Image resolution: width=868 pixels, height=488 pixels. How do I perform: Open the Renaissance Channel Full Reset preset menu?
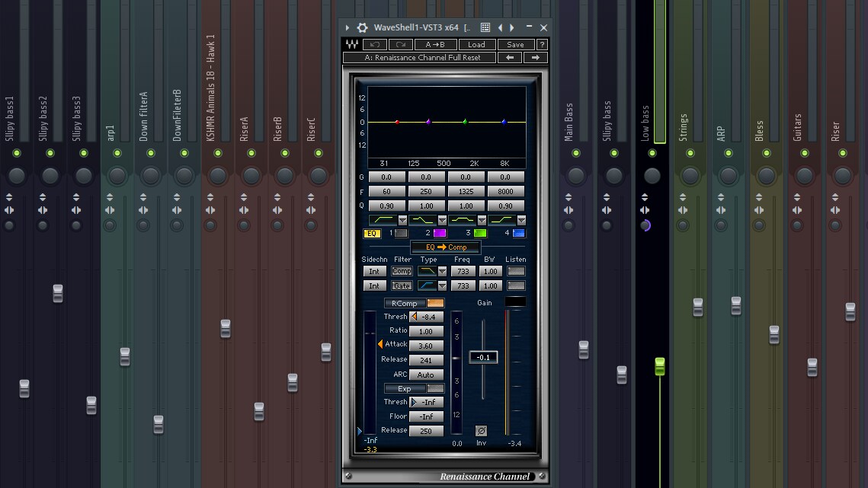tap(420, 58)
